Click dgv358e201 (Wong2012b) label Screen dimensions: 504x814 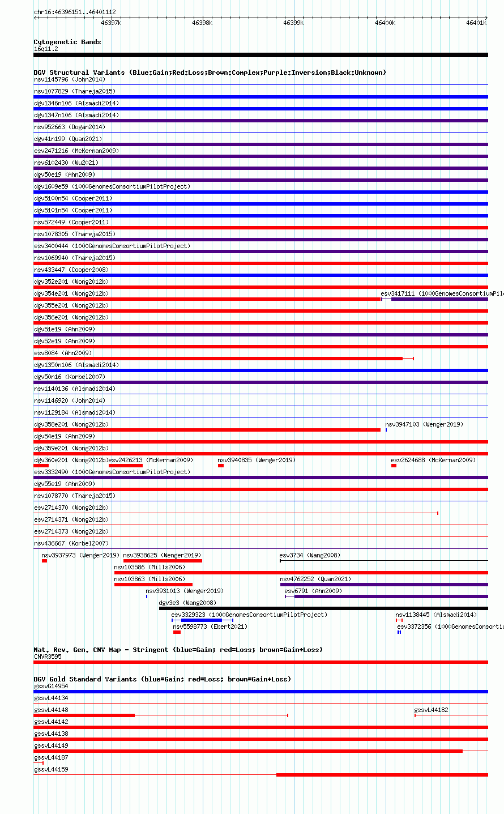71,425
